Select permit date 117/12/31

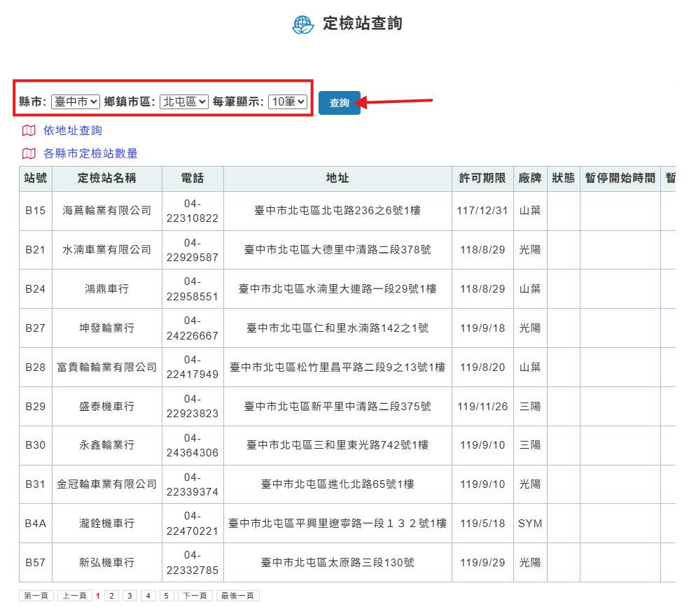click(x=482, y=211)
